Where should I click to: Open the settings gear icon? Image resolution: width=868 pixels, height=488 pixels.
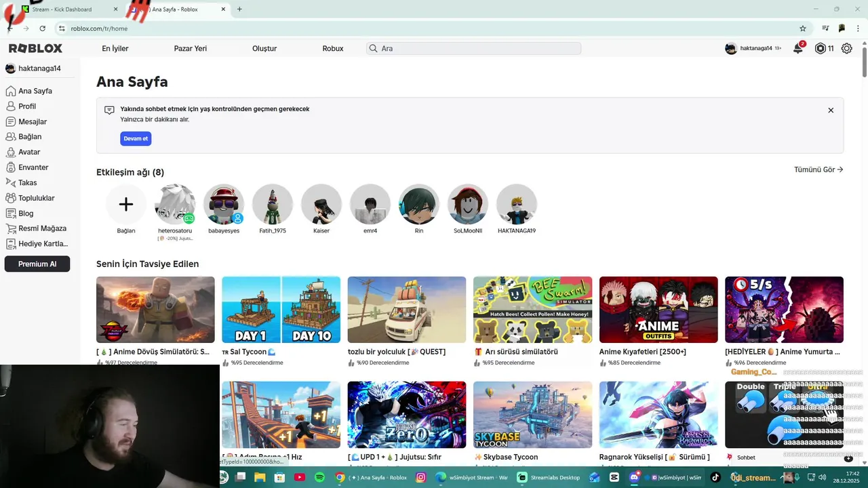tap(846, 48)
